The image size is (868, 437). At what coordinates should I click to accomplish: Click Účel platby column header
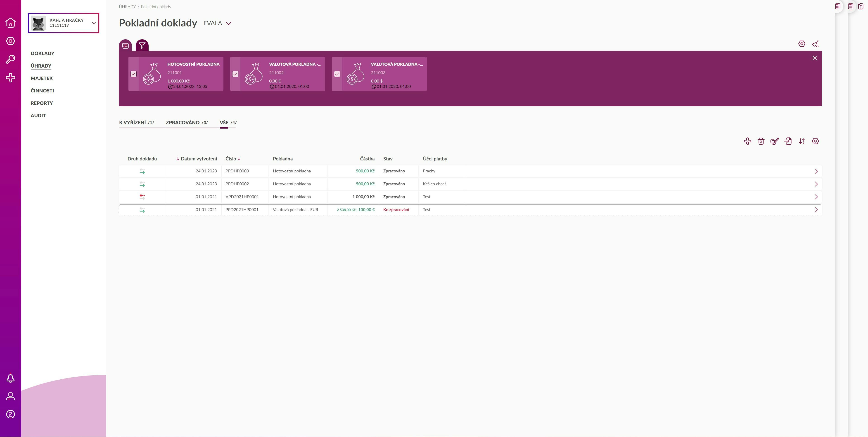435,159
